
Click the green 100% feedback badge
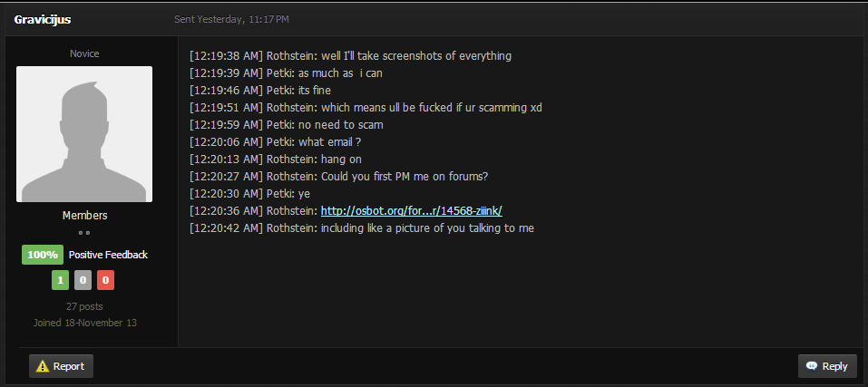[x=43, y=255]
